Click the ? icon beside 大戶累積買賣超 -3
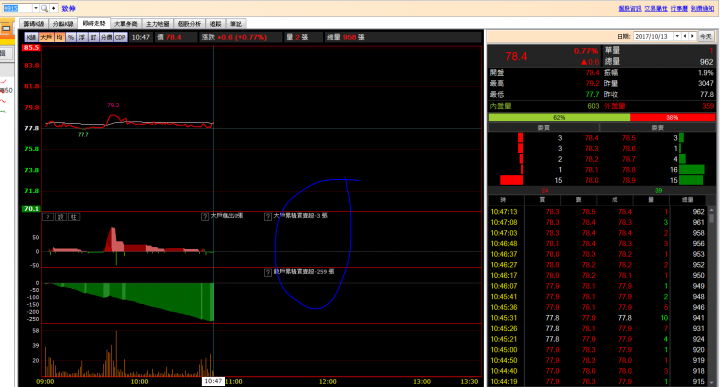720x387 pixels. click(x=268, y=217)
